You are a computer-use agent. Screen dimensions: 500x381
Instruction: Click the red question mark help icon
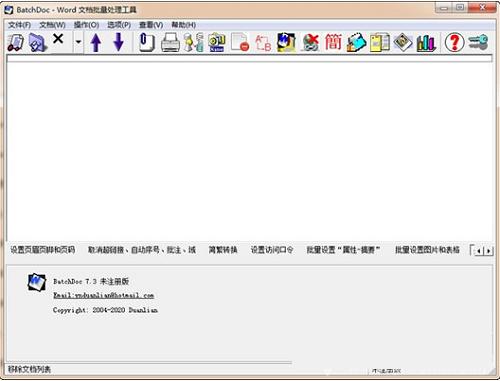point(454,42)
